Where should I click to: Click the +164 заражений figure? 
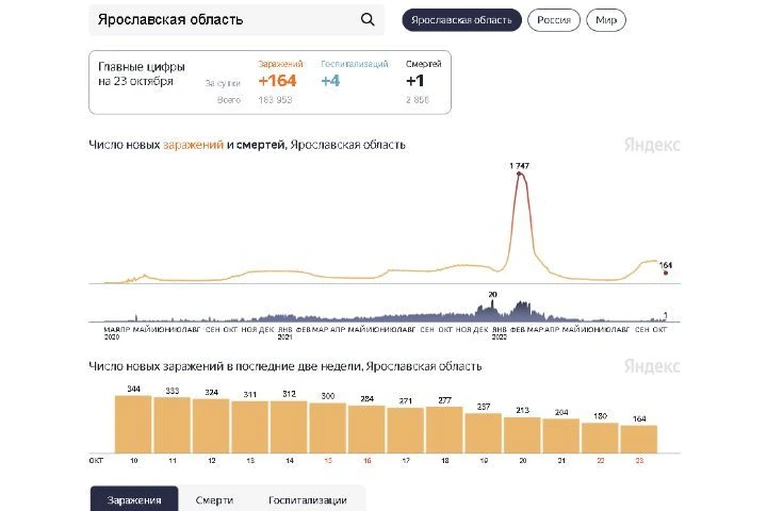(x=277, y=81)
